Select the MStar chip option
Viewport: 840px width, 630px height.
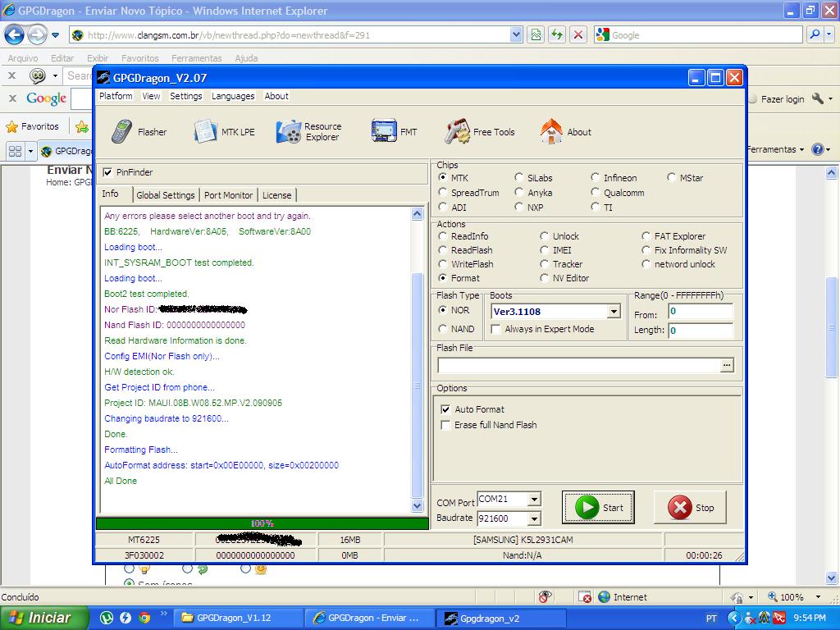tap(671, 177)
